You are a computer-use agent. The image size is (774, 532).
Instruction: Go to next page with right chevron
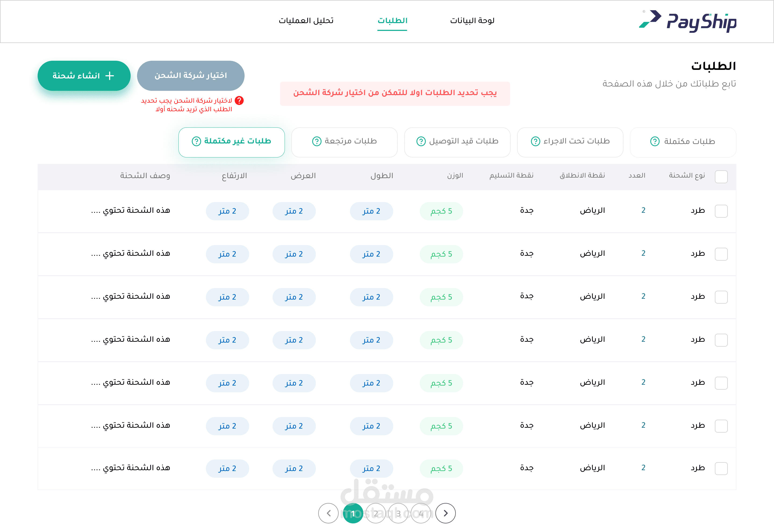(445, 513)
